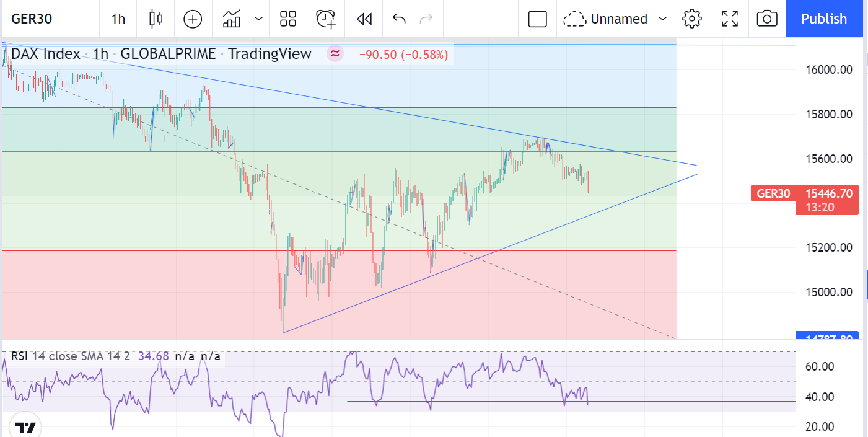Open the 1h timeframe interval selector
Image resolution: width=868 pixels, height=437 pixels.
pyautogui.click(x=118, y=19)
